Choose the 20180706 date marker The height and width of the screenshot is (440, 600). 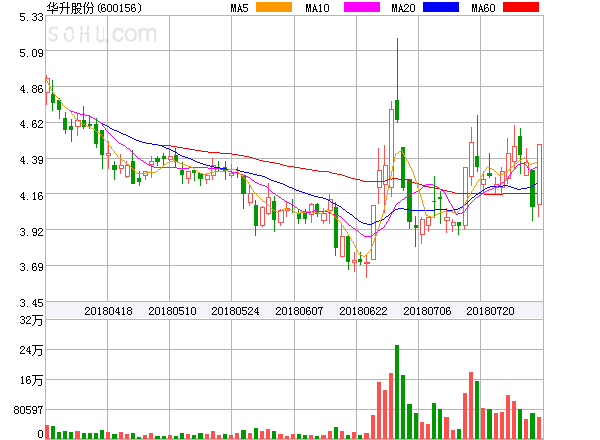(427, 311)
